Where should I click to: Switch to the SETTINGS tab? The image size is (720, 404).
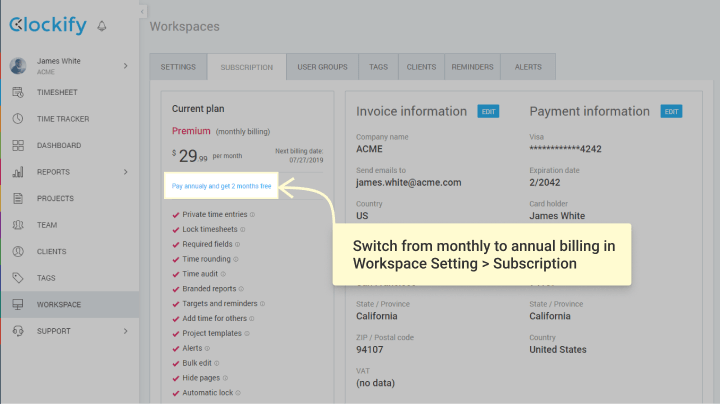(x=178, y=67)
